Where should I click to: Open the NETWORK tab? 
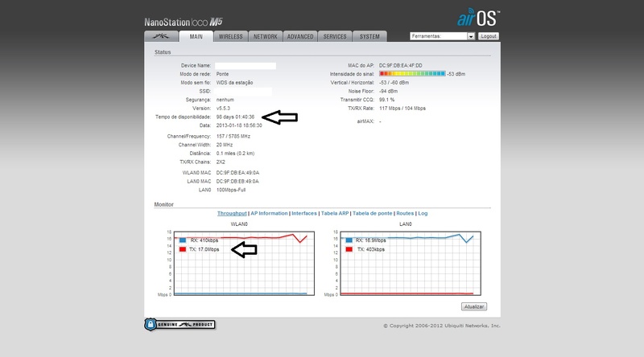click(266, 36)
